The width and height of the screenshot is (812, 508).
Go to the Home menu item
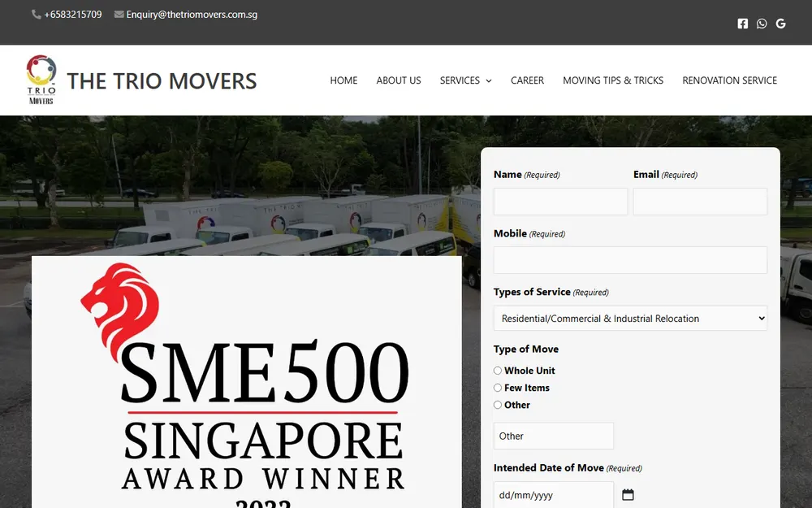[343, 80]
